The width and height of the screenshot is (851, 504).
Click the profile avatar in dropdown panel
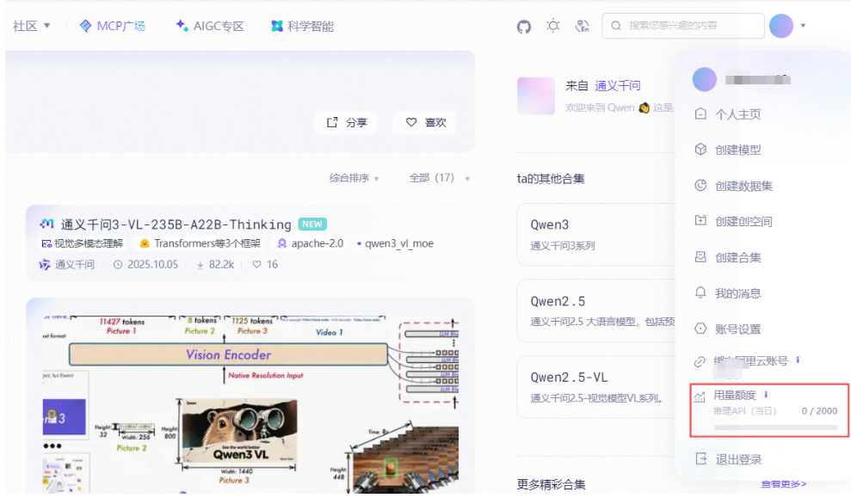click(x=705, y=79)
